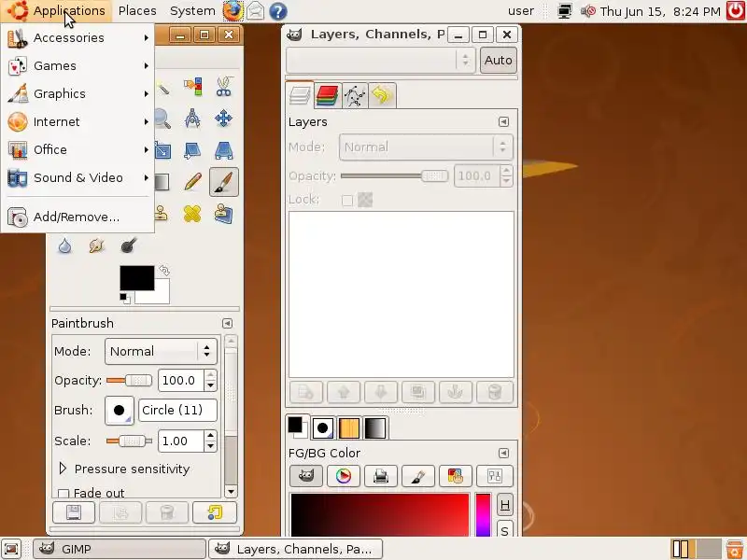Open the Places menu

[x=137, y=10]
